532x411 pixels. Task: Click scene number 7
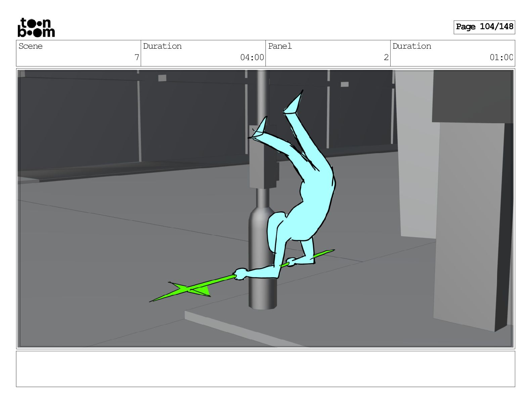137,57
